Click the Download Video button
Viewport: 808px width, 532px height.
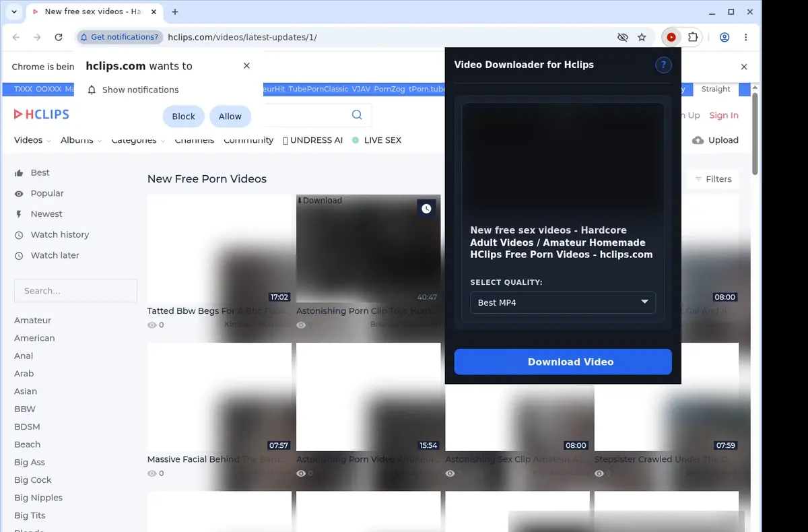[563, 362]
